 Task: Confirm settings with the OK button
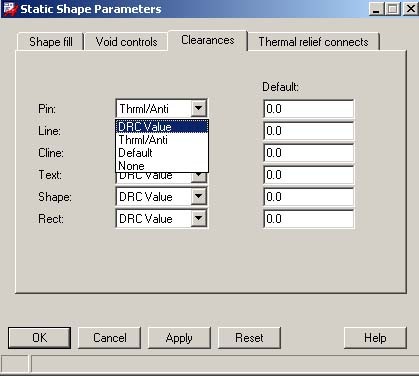[x=39, y=338]
